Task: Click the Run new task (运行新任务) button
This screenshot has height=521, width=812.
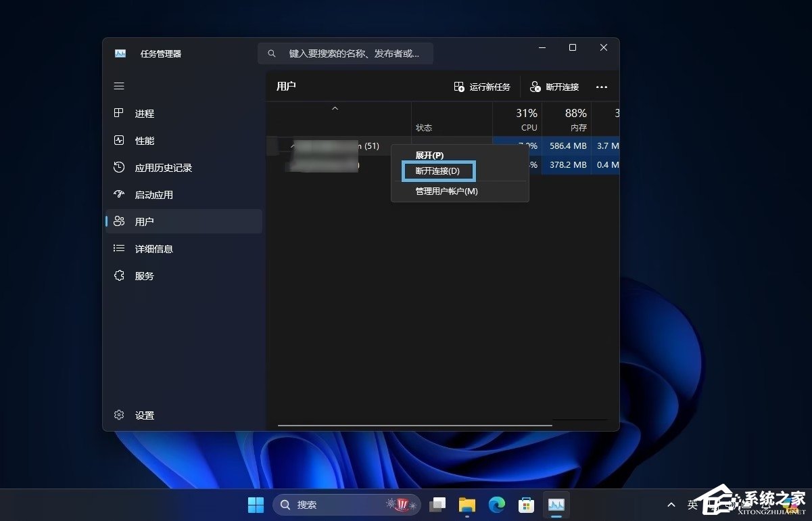Action: click(482, 87)
